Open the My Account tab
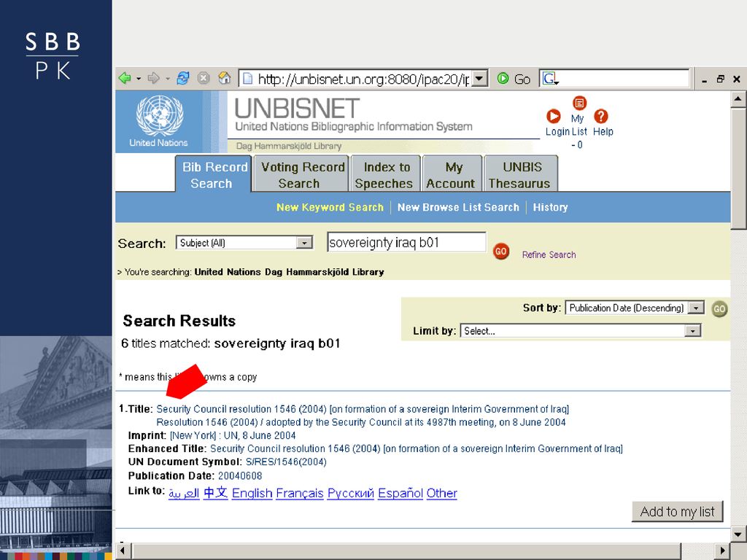747x560 pixels. coord(452,175)
